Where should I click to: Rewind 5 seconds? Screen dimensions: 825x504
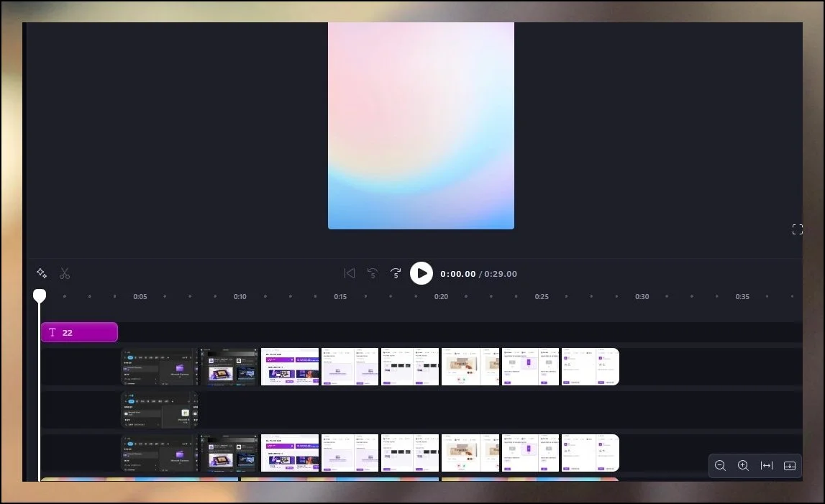[x=372, y=273]
